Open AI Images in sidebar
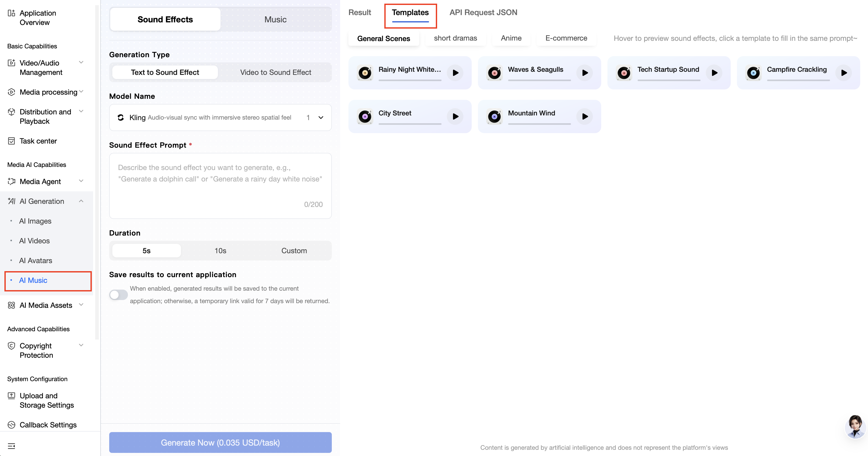Screen dimensions: 868x456 click(35, 221)
